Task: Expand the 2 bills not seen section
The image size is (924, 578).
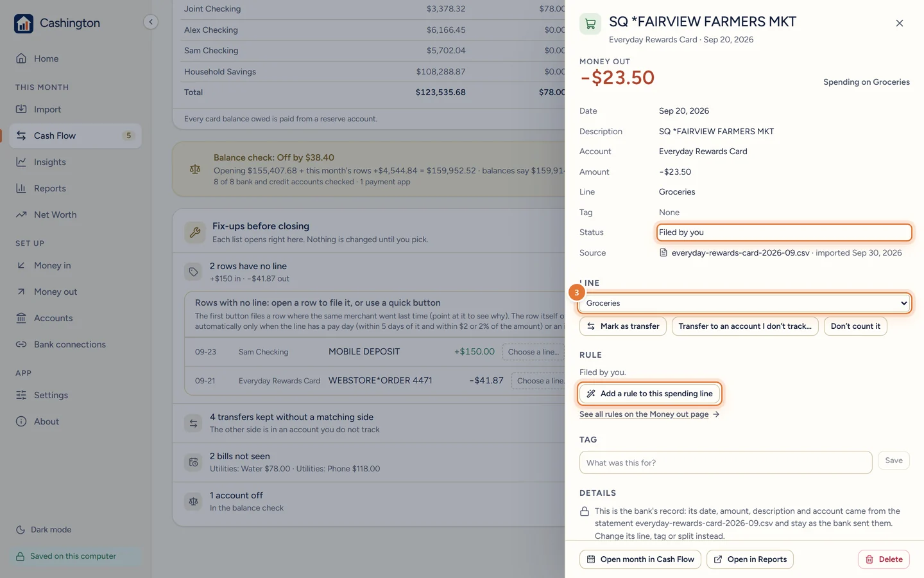Action: click(x=369, y=462)
